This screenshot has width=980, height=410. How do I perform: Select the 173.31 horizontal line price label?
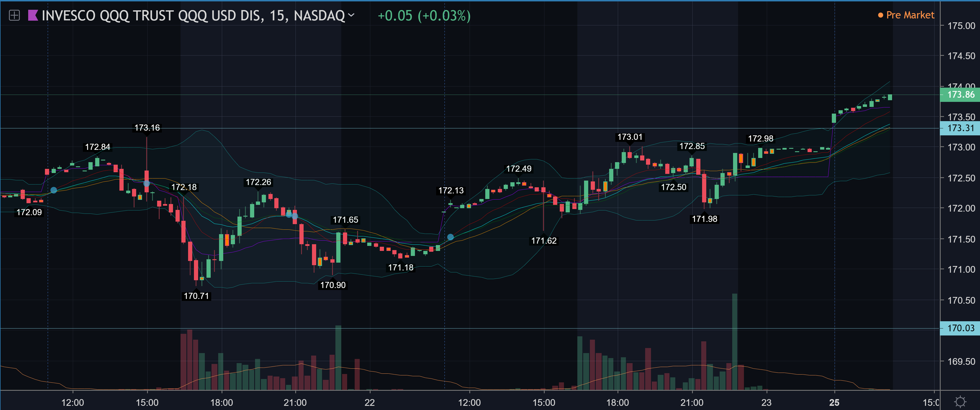click(x=960, y=128)
